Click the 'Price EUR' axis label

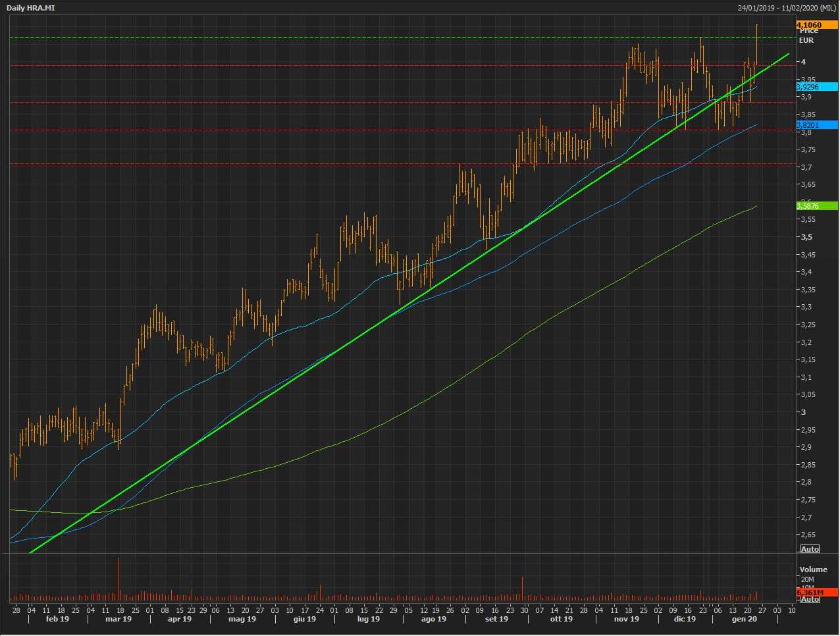point(808,36)
